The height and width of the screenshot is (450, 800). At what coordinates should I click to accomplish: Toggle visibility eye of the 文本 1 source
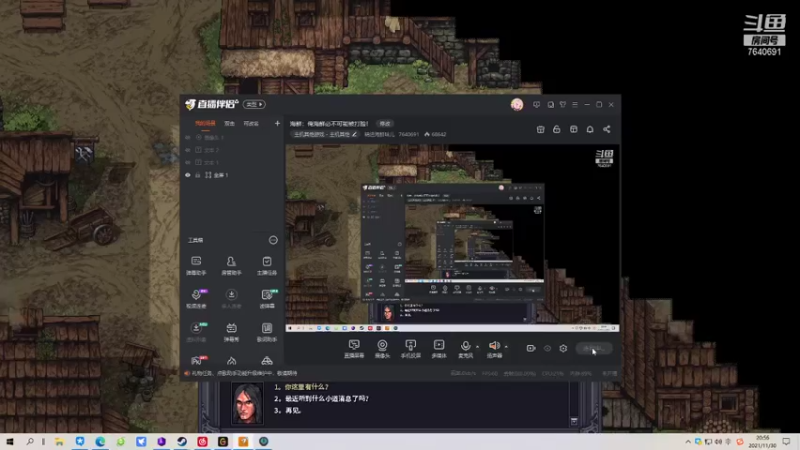pyautogui.click(x=188, y=162)
